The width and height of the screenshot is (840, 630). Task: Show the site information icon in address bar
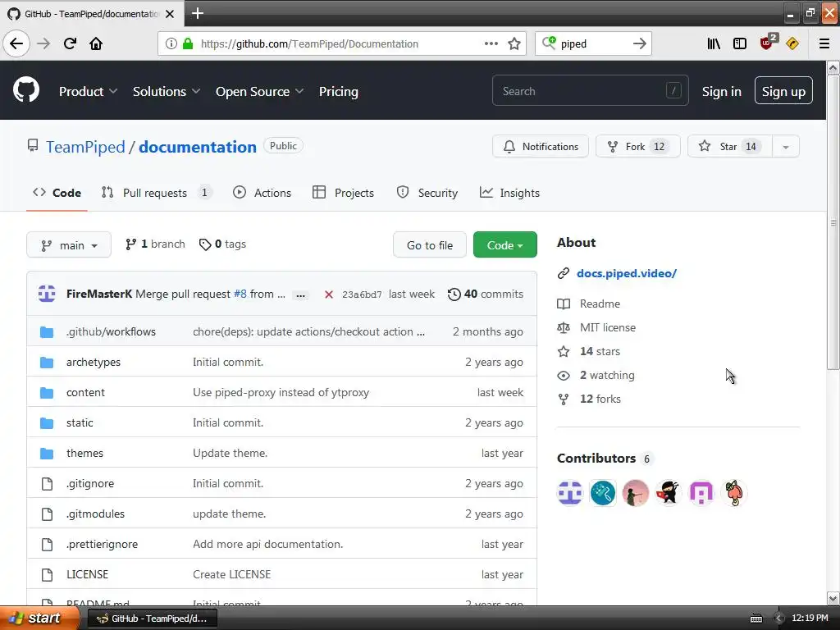click(x=171, y=43)
